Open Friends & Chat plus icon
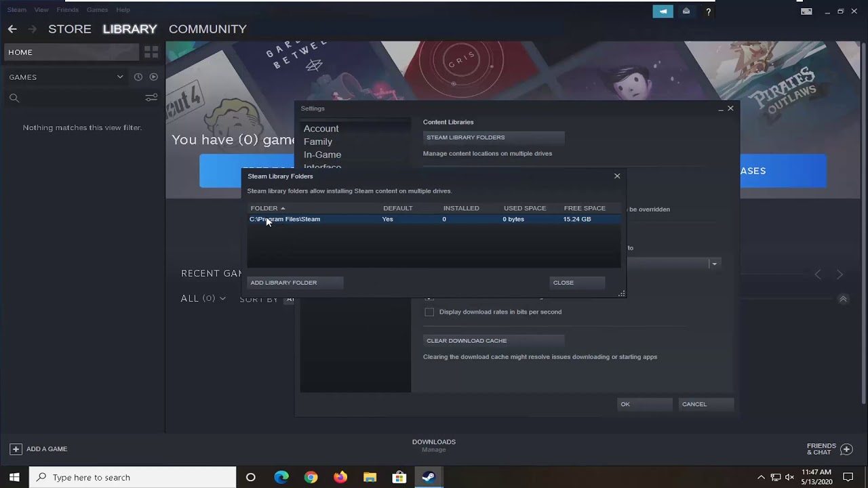Viewport: 868px width, 488px height. click(x=846, y=449)
